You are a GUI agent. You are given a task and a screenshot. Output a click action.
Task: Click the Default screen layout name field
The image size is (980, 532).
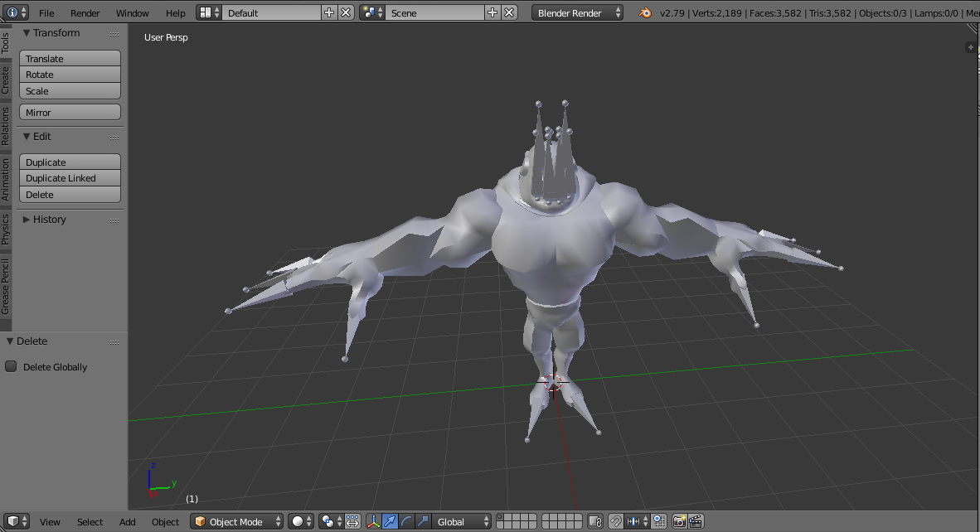(271, 12)
